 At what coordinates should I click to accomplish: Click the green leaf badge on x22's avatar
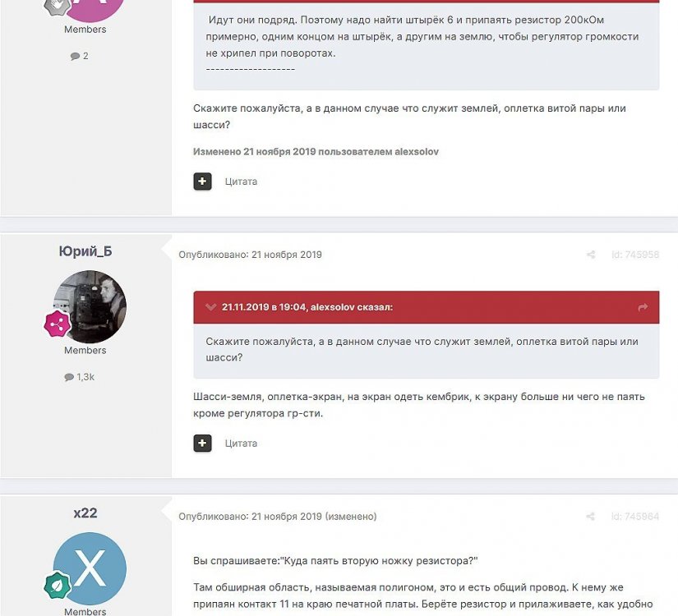pos(57,585)
